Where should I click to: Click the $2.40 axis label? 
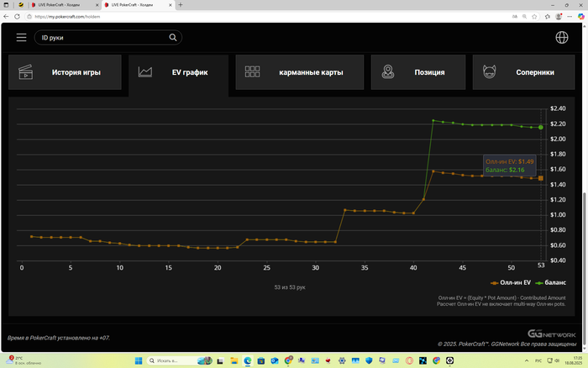pyautogui.click(x=558, y=108)
